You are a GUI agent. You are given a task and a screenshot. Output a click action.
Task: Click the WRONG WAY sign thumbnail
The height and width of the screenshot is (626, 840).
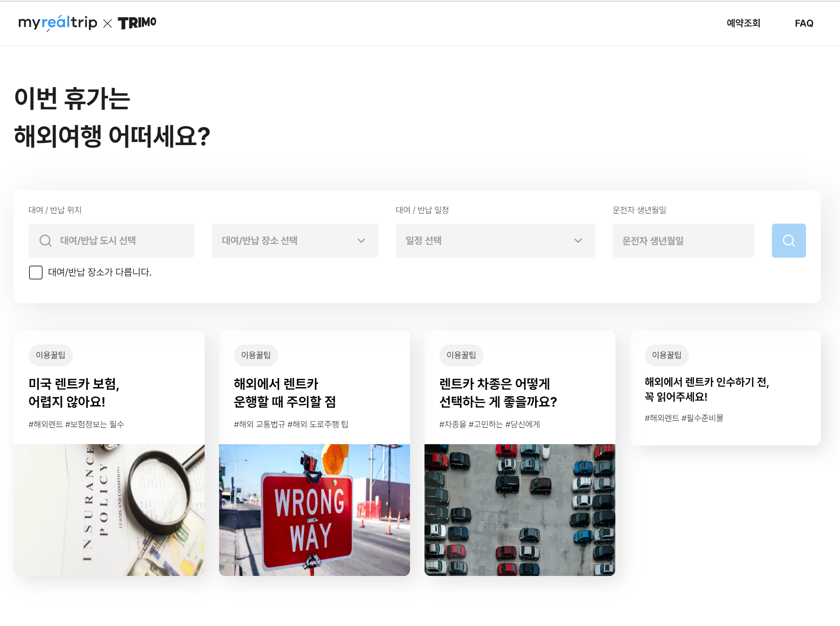click(314, 509)
